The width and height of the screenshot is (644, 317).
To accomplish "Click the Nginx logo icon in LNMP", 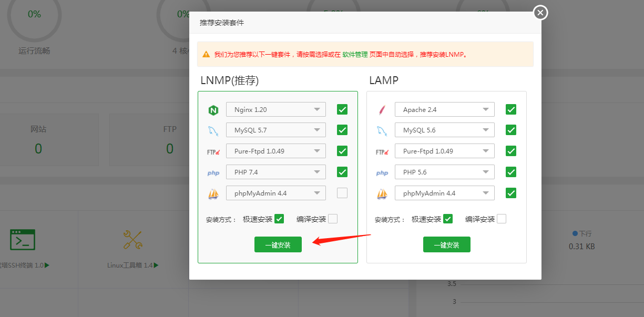I will point(213,110).
